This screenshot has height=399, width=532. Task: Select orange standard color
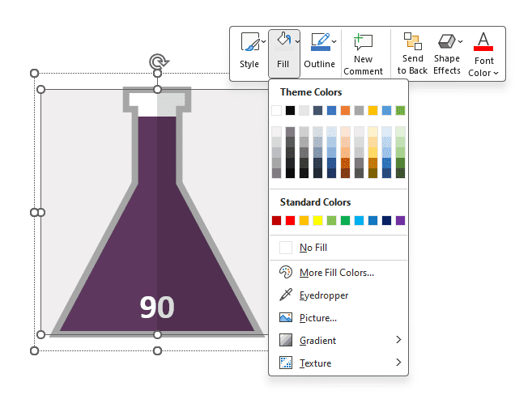click(304, 221)
